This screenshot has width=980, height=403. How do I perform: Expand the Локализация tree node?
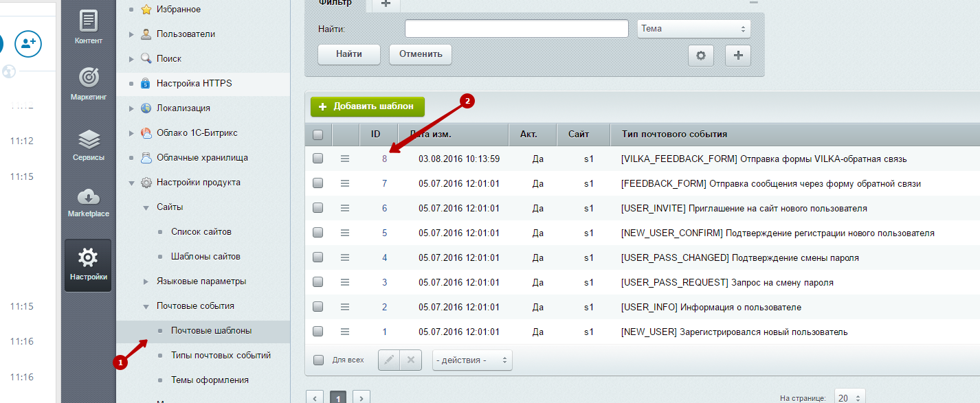point(131,108)
